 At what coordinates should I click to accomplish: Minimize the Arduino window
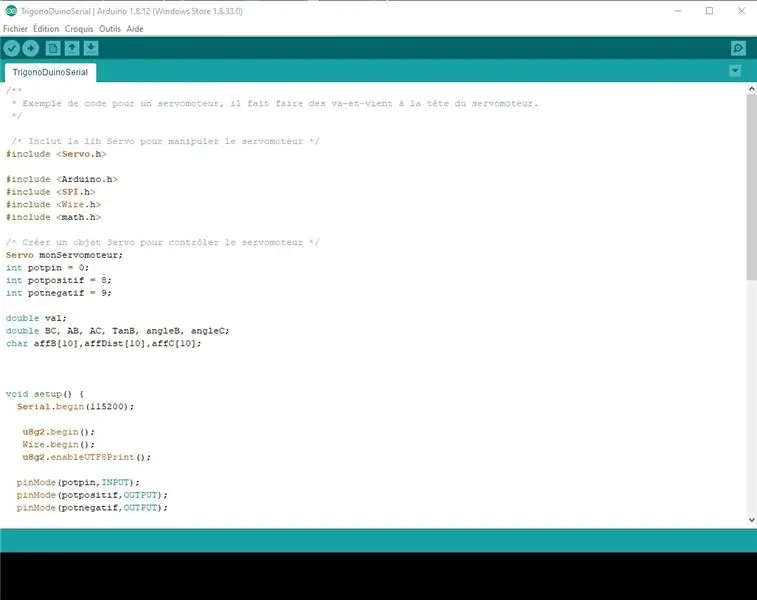pos(678,11)
